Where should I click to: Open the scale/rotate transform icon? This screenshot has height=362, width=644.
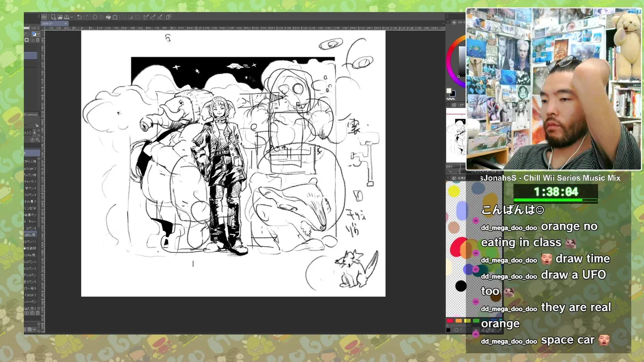pos(115,17)
